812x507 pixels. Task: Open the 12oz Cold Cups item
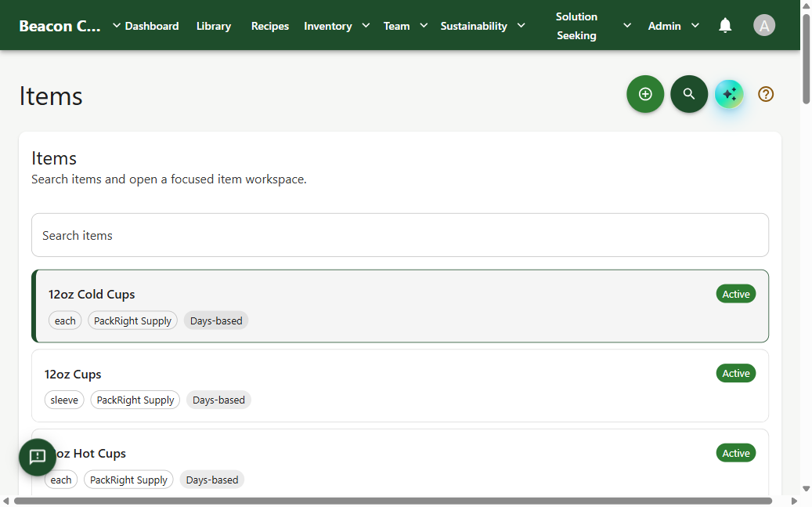[400, 306]
